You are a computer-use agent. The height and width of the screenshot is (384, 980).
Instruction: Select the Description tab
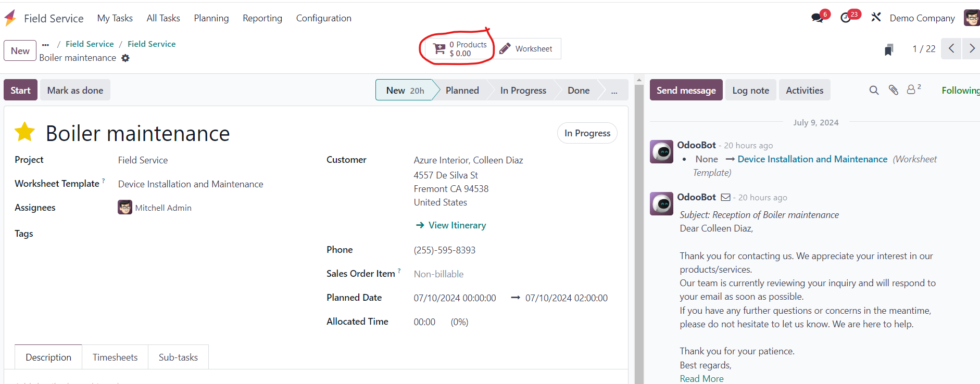click(x=48, y=357)
